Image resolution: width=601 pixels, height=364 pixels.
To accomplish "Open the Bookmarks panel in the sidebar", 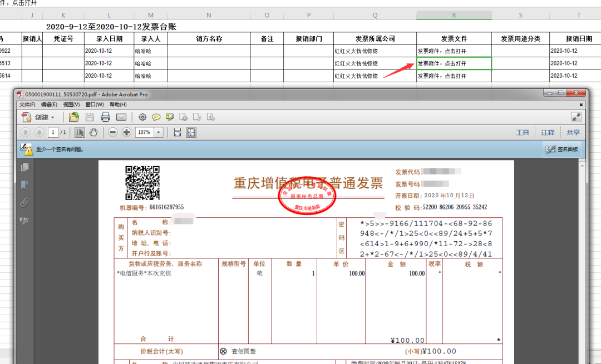I will 23,185.
